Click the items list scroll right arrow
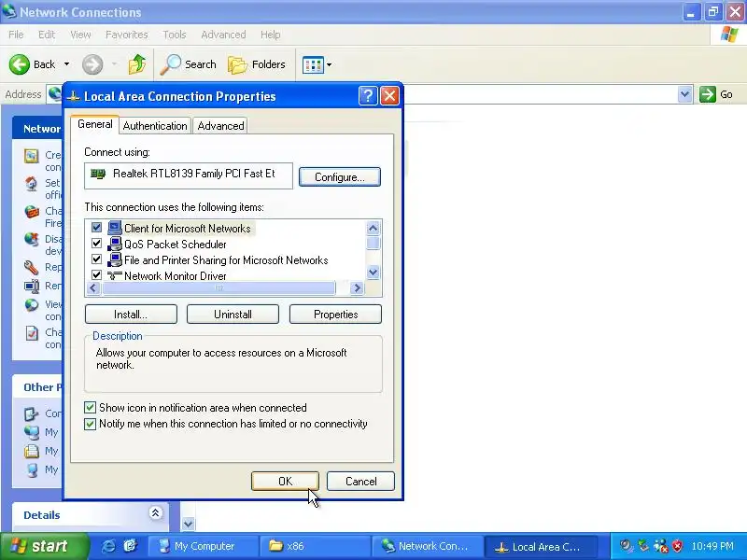Image resolution: width=747 pixels, height=560 pixels. [357, 288]
